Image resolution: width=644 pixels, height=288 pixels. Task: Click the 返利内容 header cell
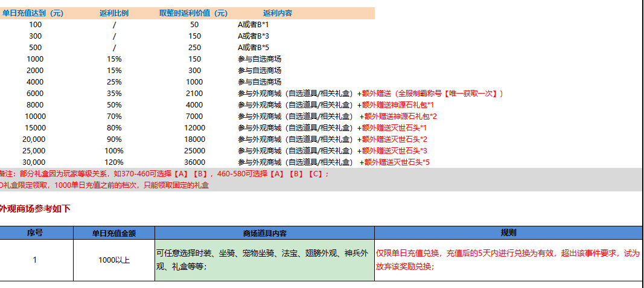pos(278,13)
